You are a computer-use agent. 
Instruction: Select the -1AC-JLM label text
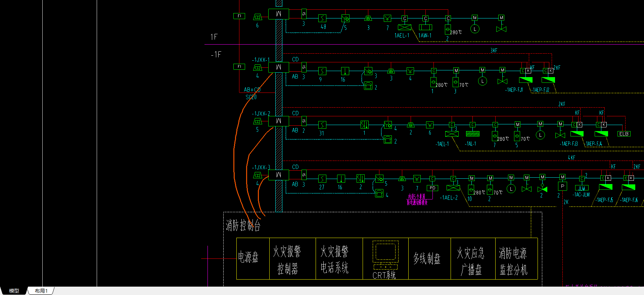tap(581, 194)
